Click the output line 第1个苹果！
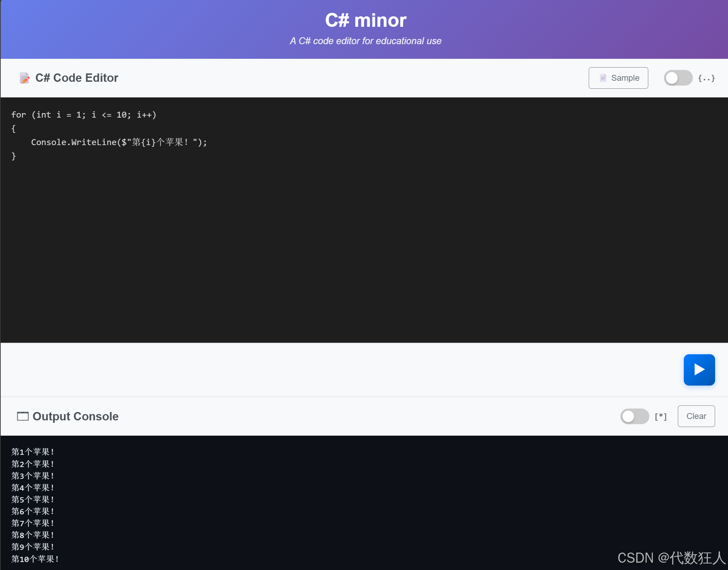Viewport: 728px width, 570px height. coord(33,452)
